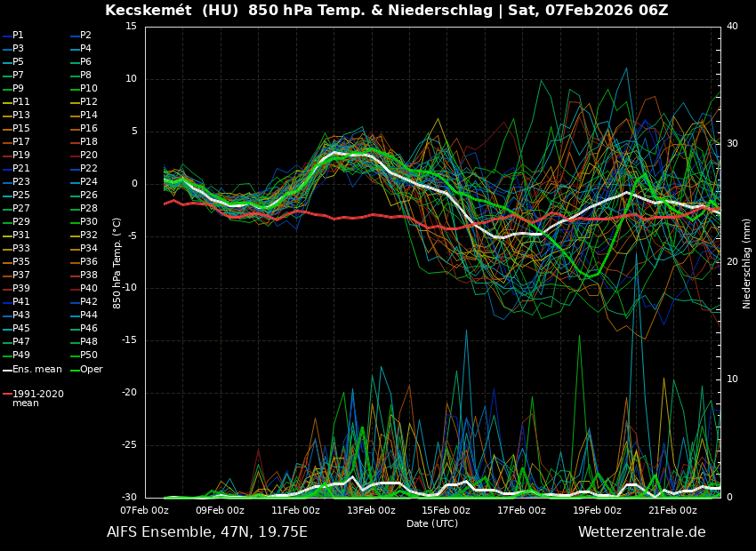Click the Wetterzentrale.de watermark text
The height and width of the screenshot is (551, 756).
pos(641,532)
